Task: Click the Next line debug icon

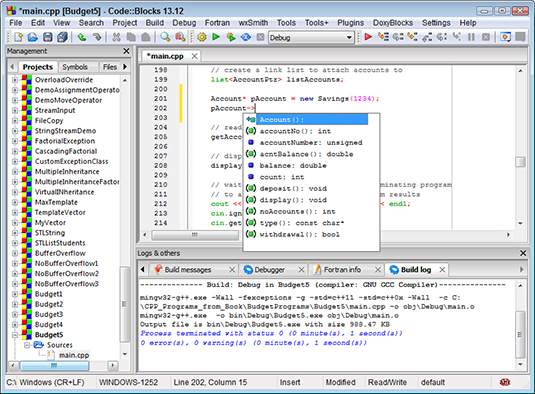Action: tap(398, 37)
